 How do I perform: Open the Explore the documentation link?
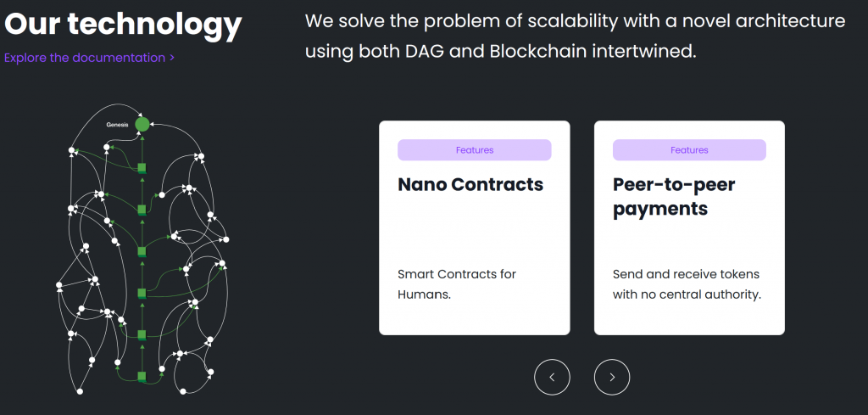coord(89,58)
